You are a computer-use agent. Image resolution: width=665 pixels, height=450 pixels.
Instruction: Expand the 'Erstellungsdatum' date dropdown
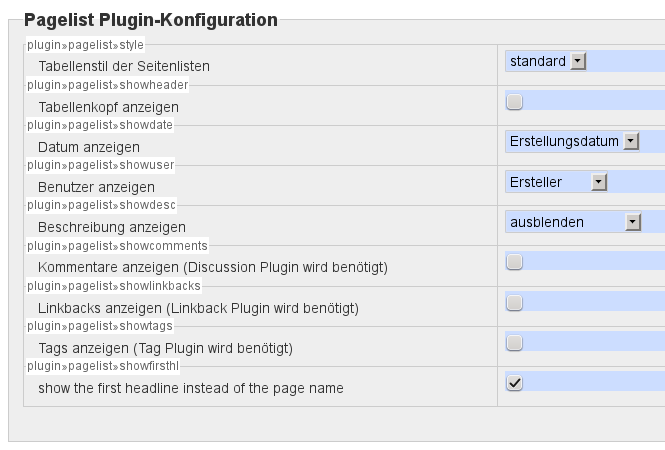(573, 141)
